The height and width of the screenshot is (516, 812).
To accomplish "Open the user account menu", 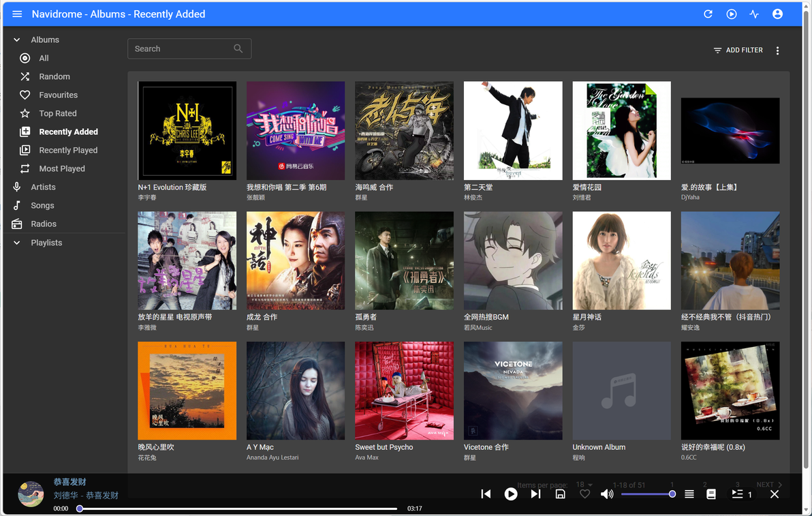I will [777, 14].
